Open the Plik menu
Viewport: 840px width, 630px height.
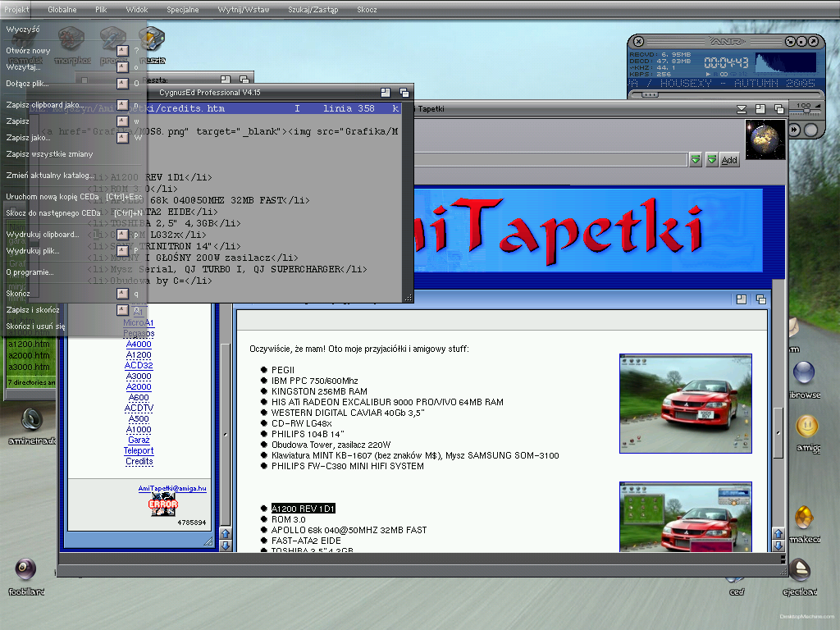pyautogui.click(x=101, y=9)
